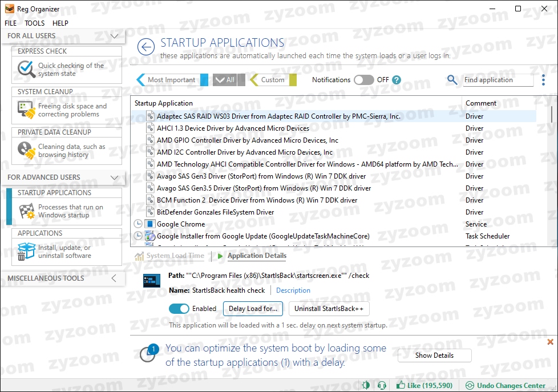Open the HELP menu
Image resolution: width=558 pixels, height=392 pixels.
pos(60,23)
